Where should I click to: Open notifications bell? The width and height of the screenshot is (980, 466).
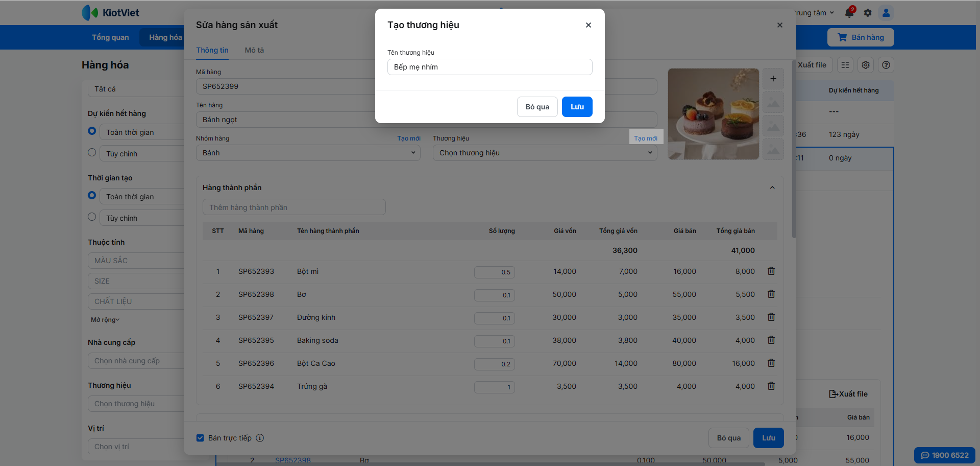point(849,13)
